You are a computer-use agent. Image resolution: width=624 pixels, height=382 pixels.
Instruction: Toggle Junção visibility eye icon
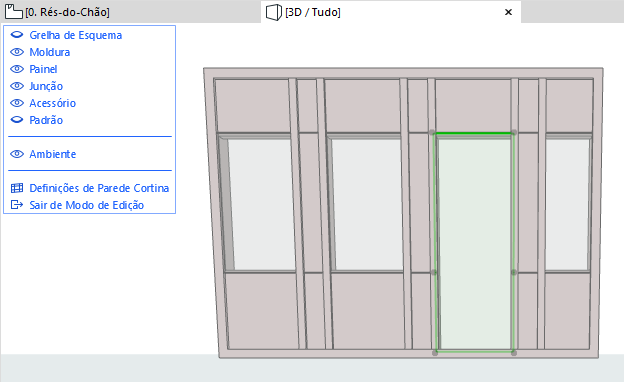click(x=17, y=86)
